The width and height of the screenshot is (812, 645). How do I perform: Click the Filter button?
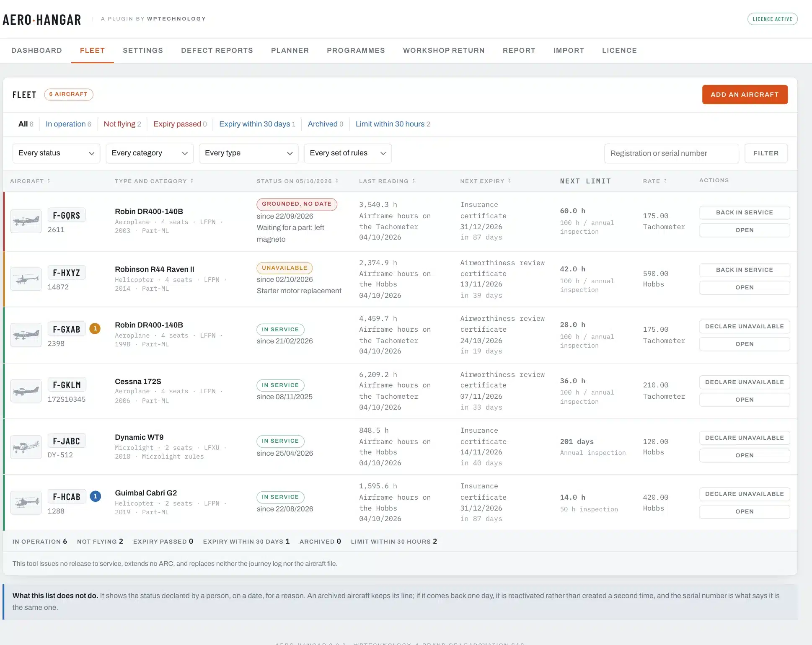point(766,153)
